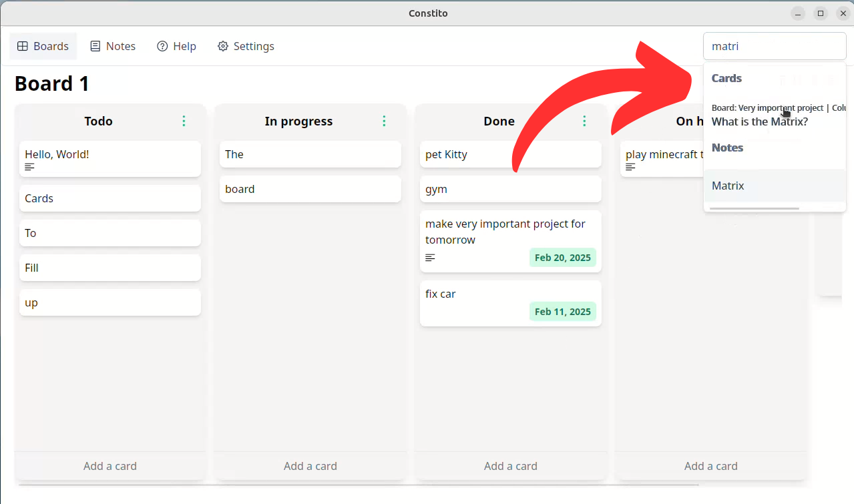Select the 'Matrix' note search result

point(775,186)
